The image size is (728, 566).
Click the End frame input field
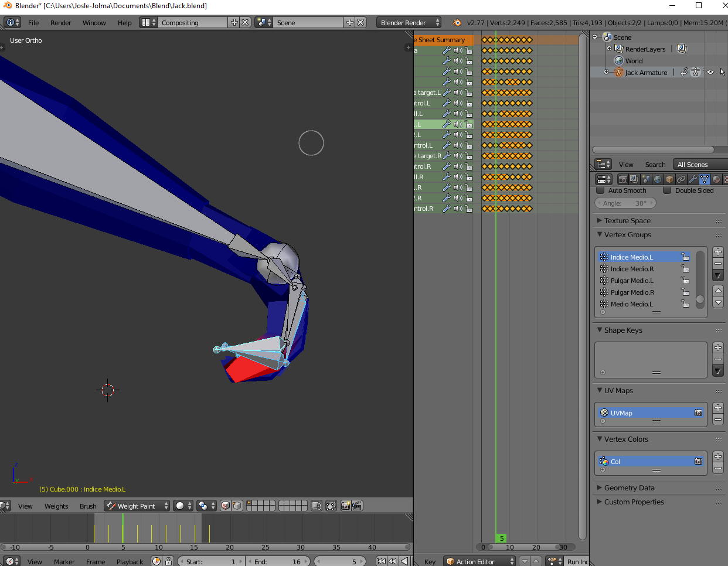278,561
